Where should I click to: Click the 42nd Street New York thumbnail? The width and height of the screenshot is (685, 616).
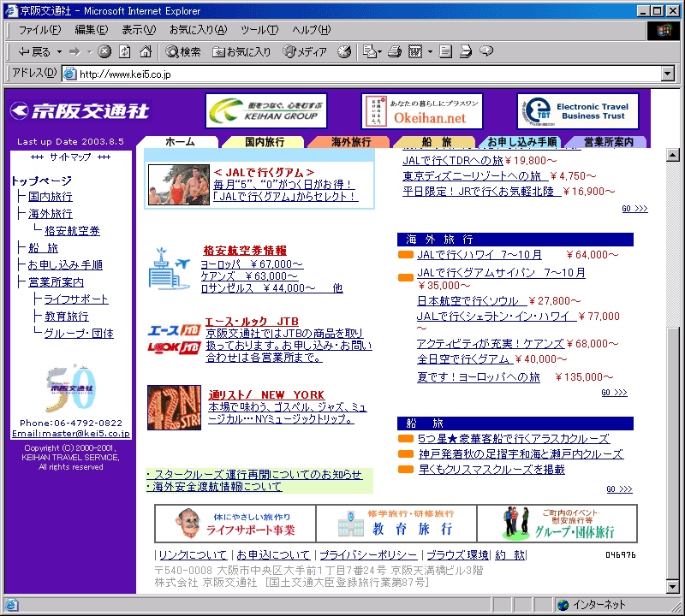tap(175, 407)
